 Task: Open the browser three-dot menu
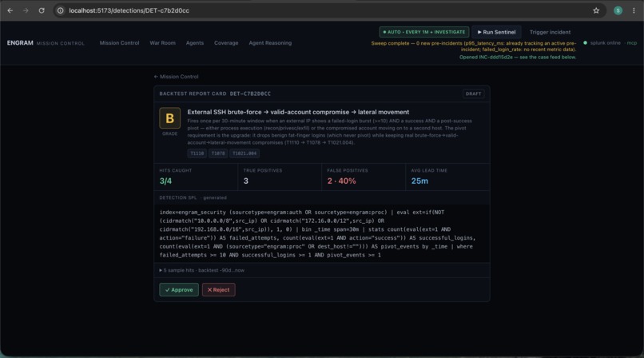[x=634, y=10]
